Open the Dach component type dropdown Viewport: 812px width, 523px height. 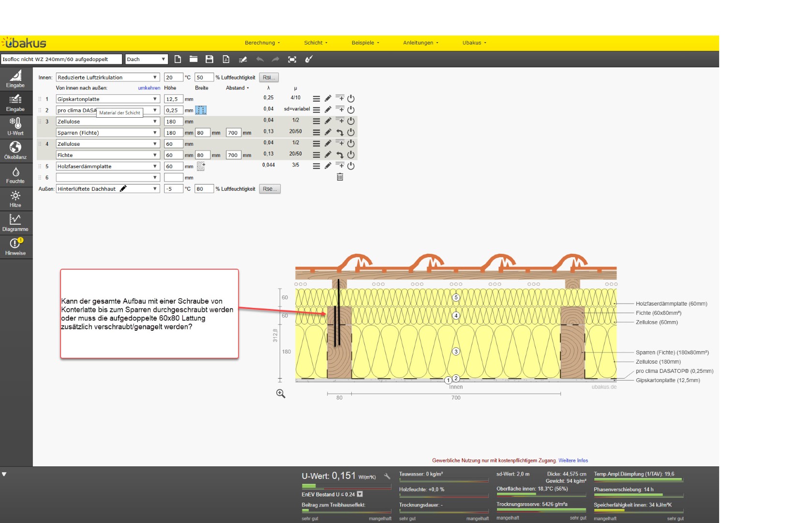point(146,59)
